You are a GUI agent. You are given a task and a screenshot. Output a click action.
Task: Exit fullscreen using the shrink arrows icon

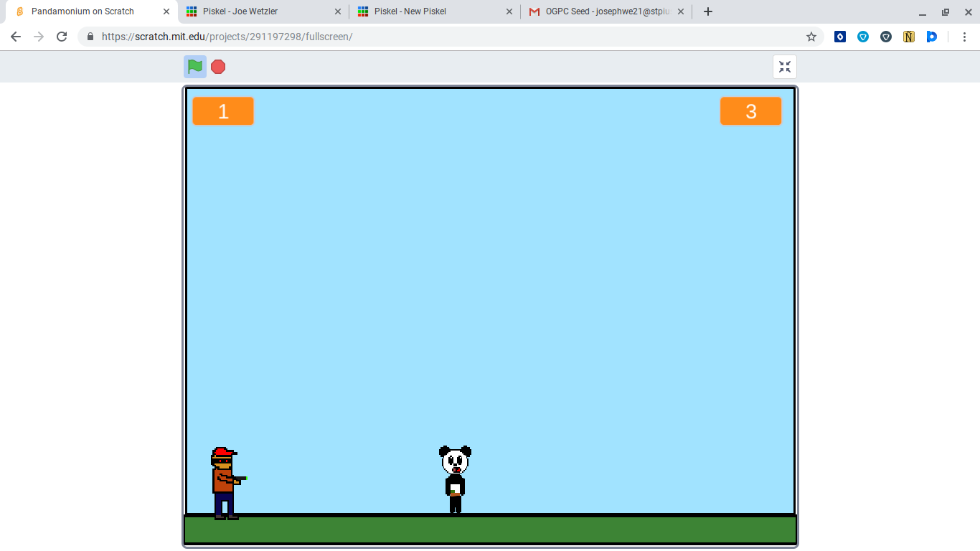785,67
